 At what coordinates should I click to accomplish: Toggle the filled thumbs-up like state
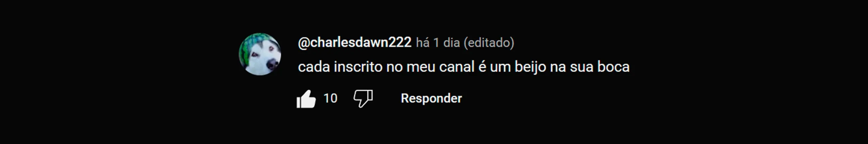(x=306, y=99)
